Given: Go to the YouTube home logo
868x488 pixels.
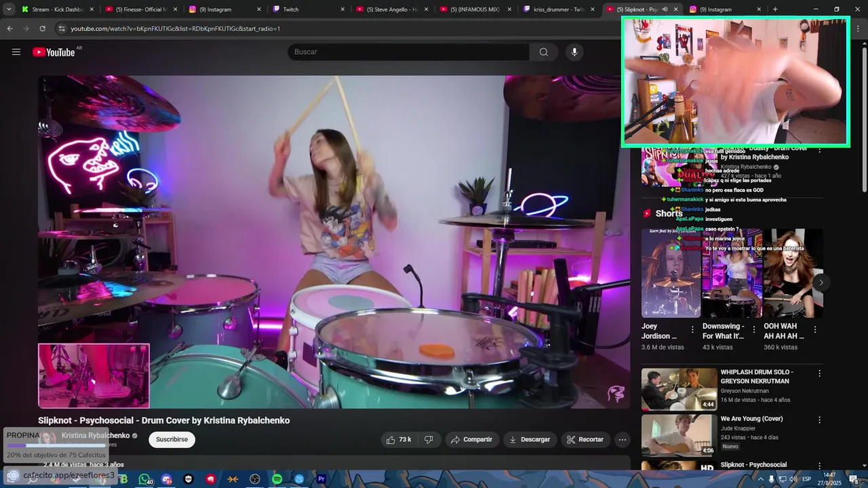Looking at the screenshot, I should coord(54,52).
